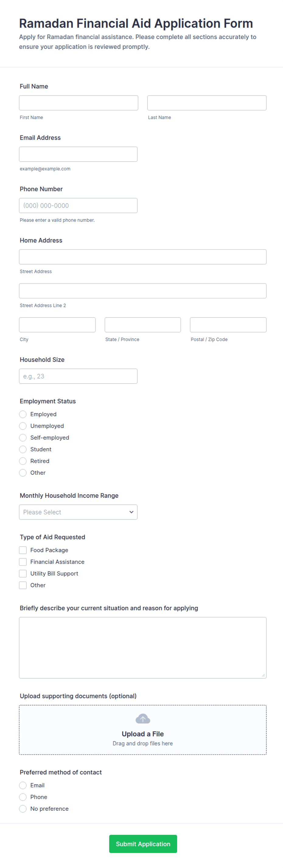The height and width of the screenshot is (868, 283).
Task: Focus the First Name input field
Action: (79, 103)
